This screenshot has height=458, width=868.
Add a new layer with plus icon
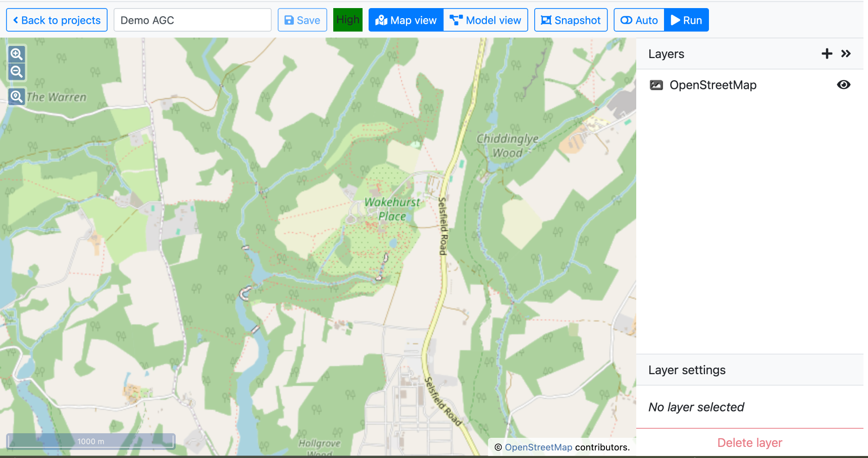tap(827, 54)
